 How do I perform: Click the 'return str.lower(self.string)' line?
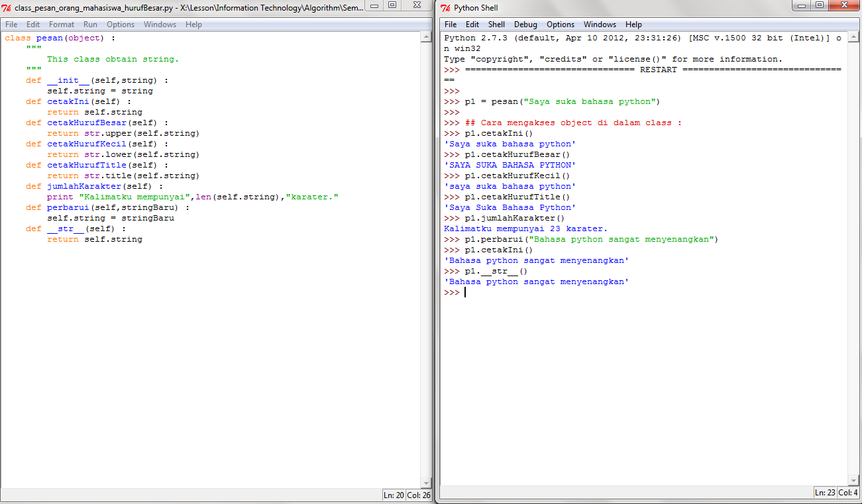point(123,154)
